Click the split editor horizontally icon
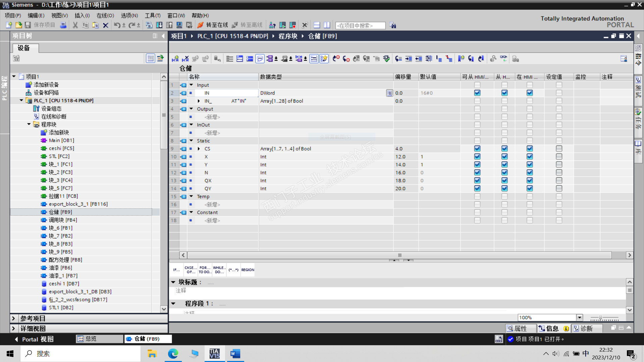644x362 pixels. tap(317, 25)
